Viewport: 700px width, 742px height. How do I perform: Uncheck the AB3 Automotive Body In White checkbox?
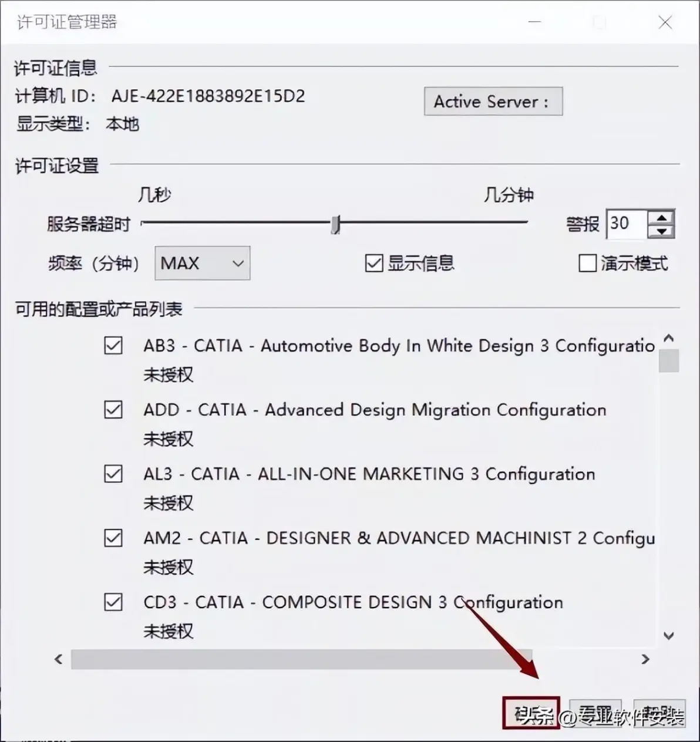click(113, 345)
